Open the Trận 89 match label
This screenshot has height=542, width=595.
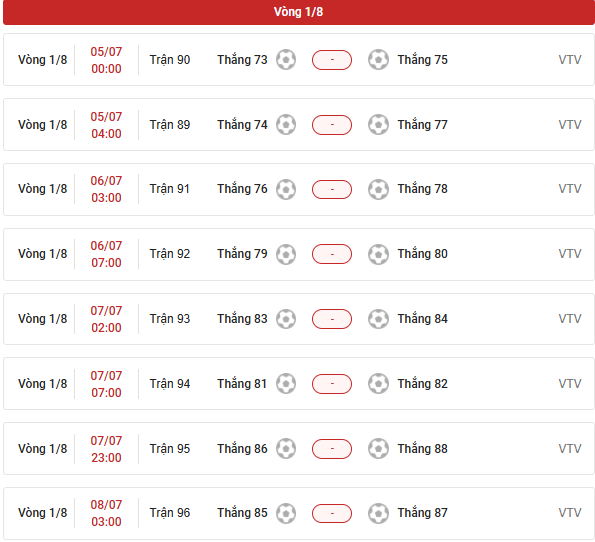point(170,124)
